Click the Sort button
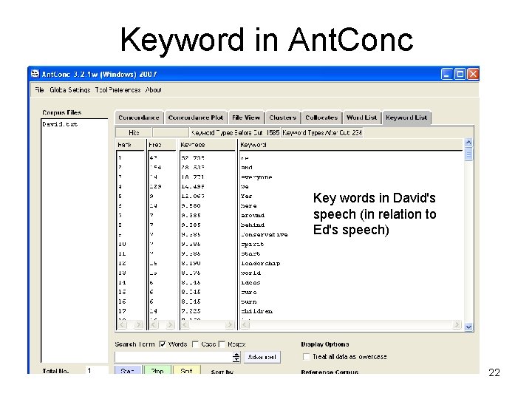 pyautogui.click(x=187, y=370)
